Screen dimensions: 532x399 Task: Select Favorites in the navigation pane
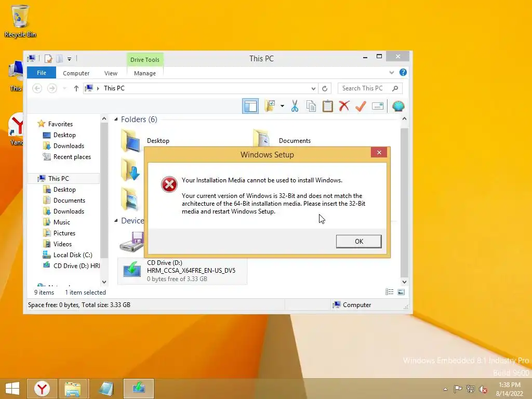pyautogui.click(x=60, y=124)
